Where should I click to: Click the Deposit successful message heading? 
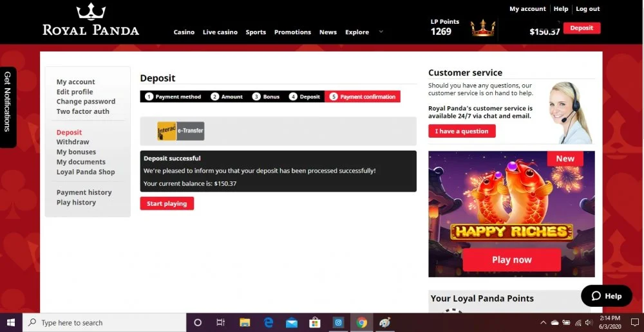172,158
